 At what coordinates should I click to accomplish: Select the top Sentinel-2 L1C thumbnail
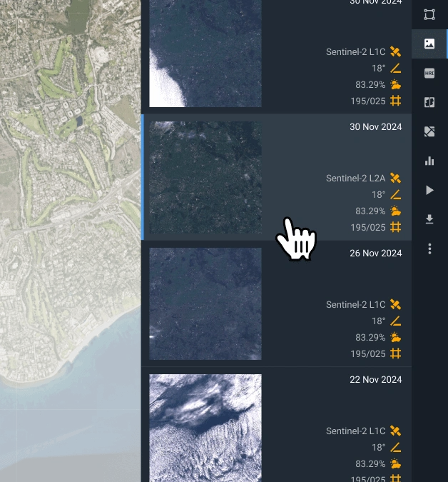coord(205,54)
